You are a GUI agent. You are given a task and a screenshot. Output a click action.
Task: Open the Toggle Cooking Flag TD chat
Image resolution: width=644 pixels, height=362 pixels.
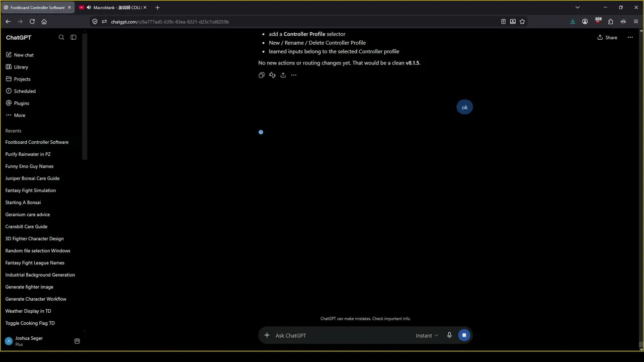click(30, 323)
